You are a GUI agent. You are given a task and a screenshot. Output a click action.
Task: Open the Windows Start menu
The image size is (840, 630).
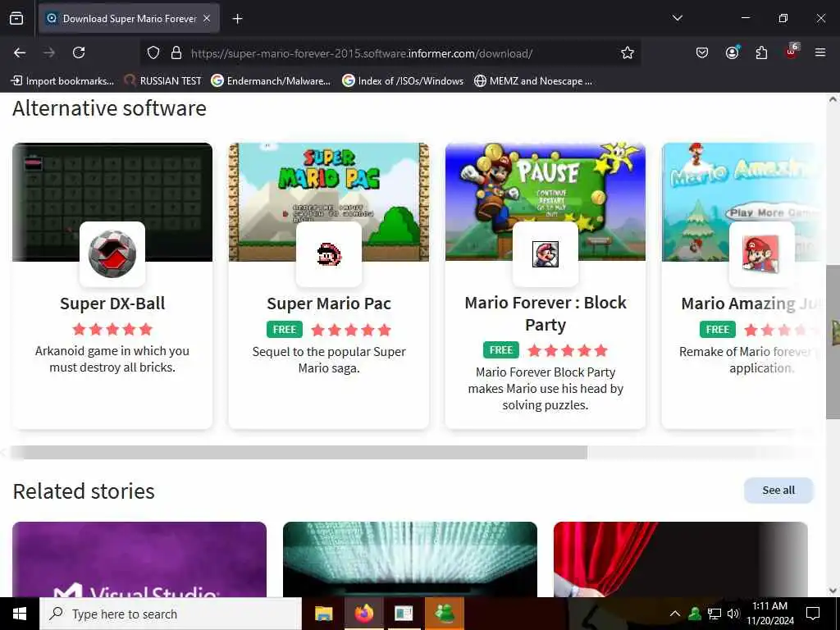click(20, 614)
